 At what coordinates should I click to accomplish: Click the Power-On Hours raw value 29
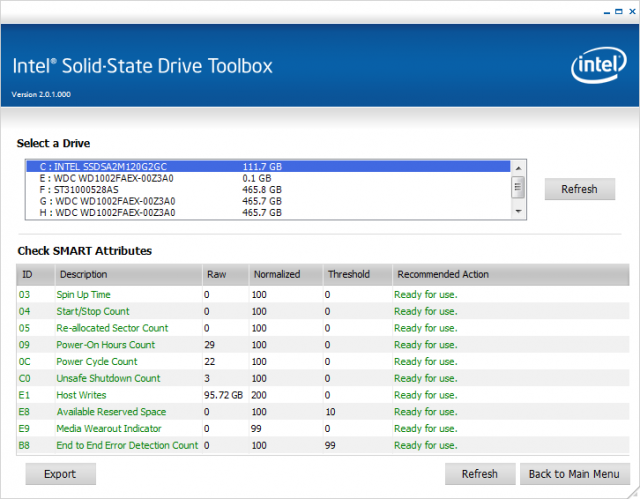click(209, 345)
